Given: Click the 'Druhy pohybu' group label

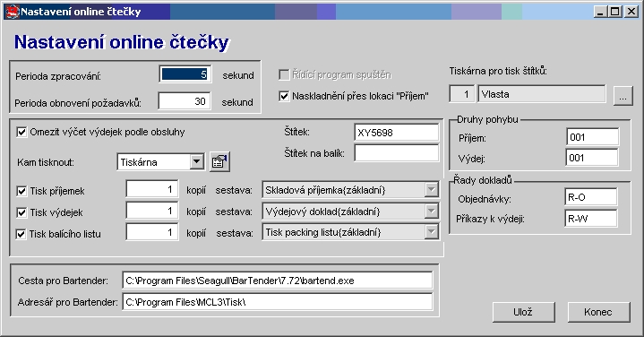Looking at the screenshot, I should click(x=487, y=119).
